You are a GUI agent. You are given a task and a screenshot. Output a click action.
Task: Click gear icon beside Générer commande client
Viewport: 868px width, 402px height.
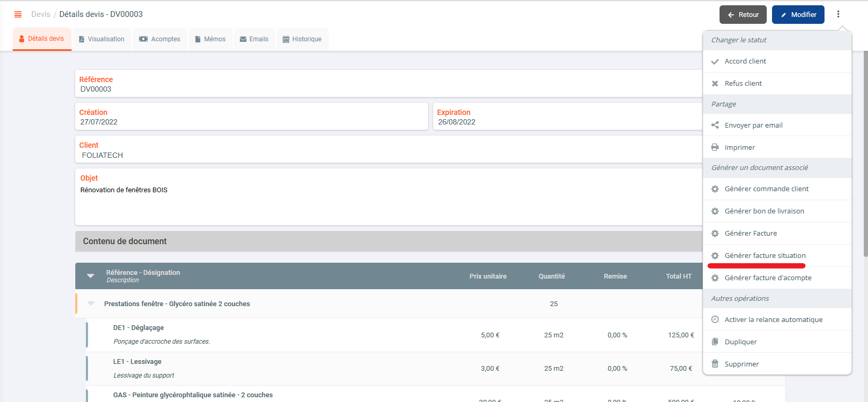(x=715, y=189)
